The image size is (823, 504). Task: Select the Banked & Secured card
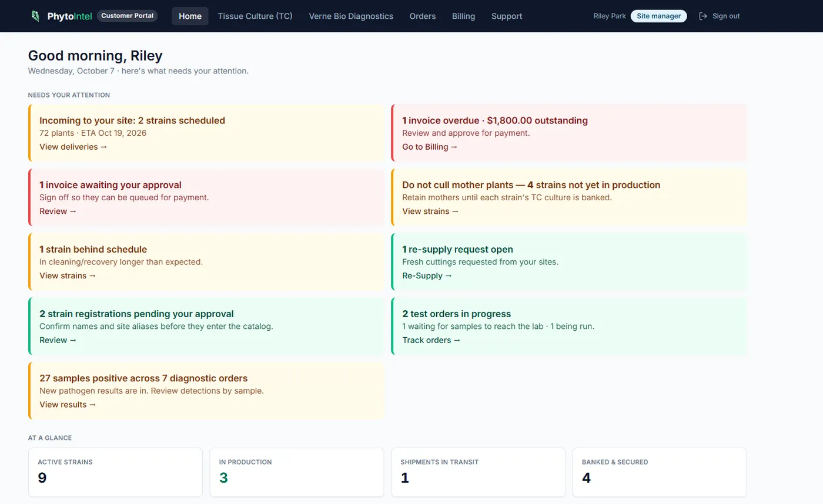[660, 472]
